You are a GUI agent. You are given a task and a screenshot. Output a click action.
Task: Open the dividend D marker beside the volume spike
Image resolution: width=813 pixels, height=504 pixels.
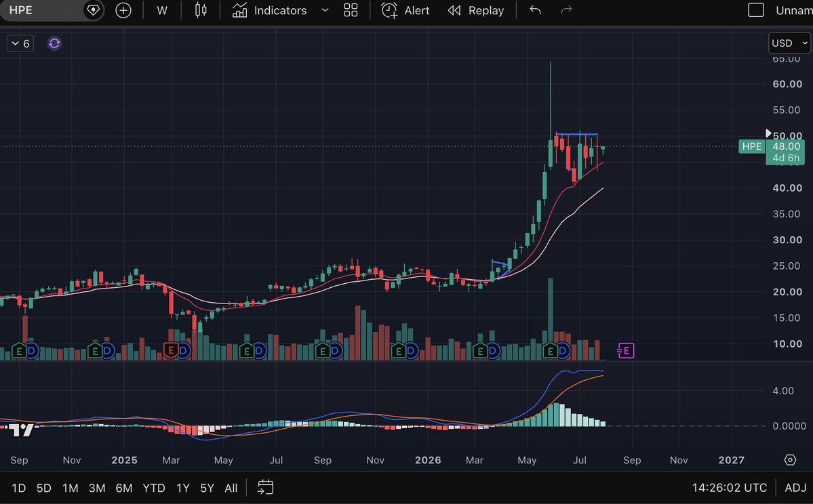pyautogui.click(x=563, y=351)
